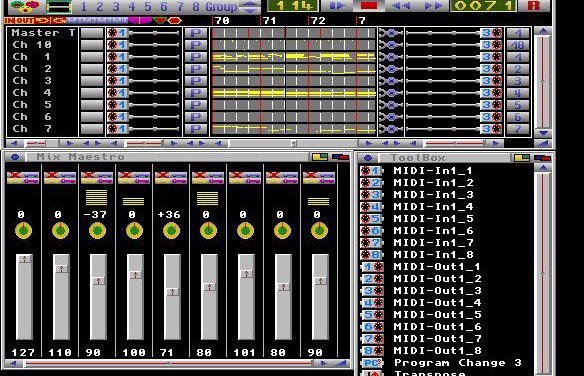Select group number 5 in toolbar
Viewport: 584px width, 376px height.
coord(148,7)
